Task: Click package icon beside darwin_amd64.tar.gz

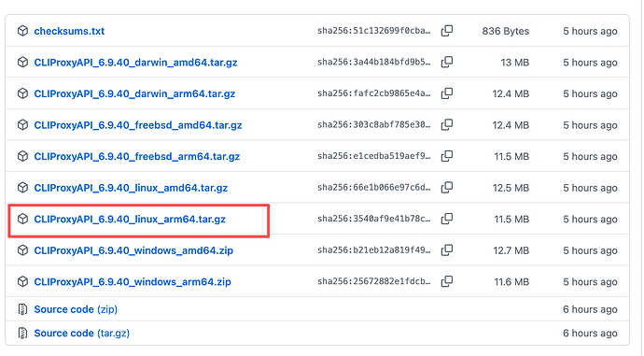Action: (22, 62)
